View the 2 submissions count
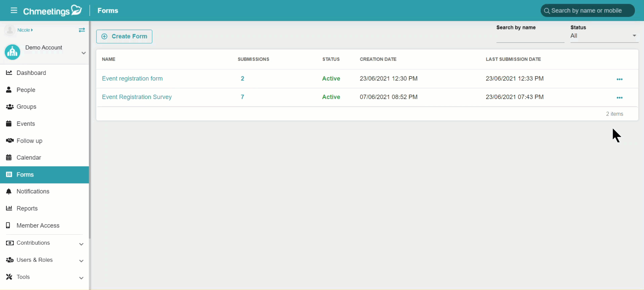 point(242,79)
